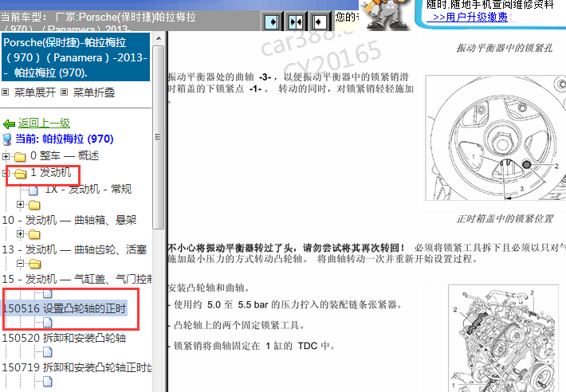The image size is (566, 392).
Task: Click the 菜单展开 small square icon
Action: [x=5, y=92]
